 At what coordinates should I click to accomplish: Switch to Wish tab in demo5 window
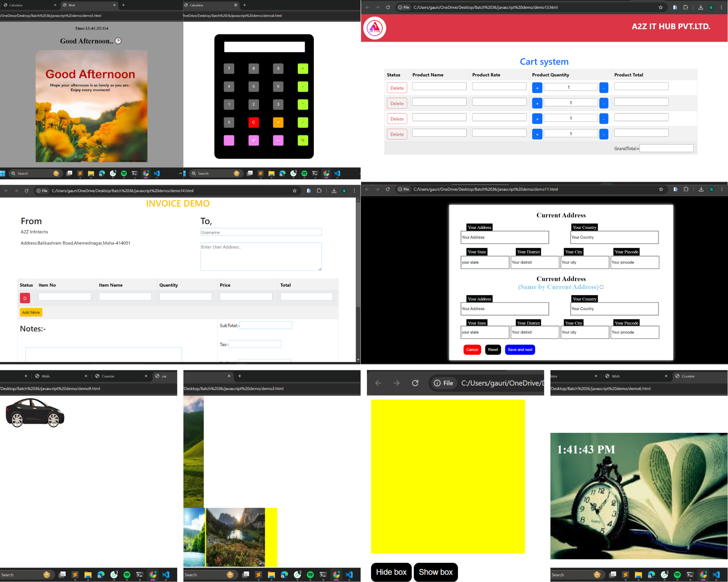pyautogui.click(x=89, y=5)
